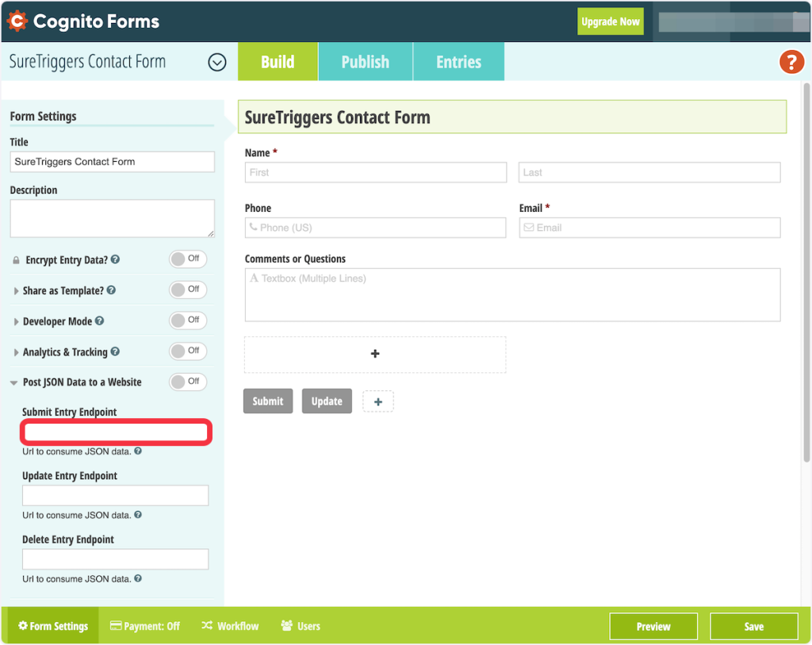Click help icon beside Analytics & Tracking

click(116, 351)
